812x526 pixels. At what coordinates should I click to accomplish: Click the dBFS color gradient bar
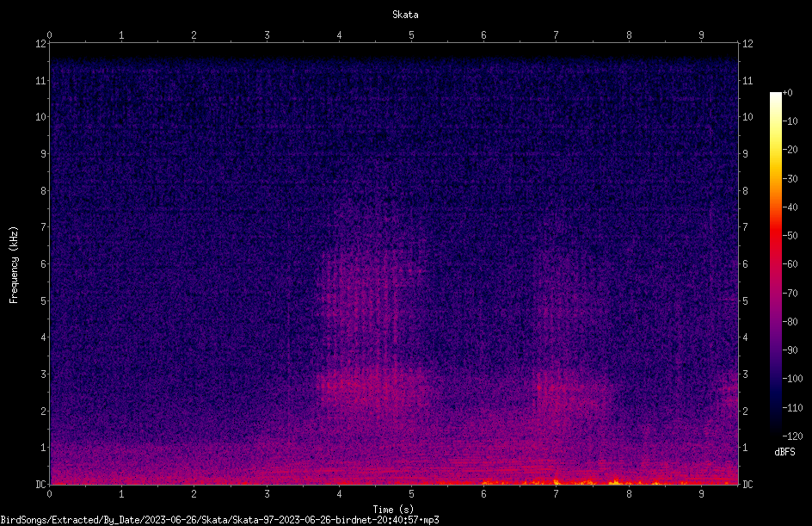point(775,264)
